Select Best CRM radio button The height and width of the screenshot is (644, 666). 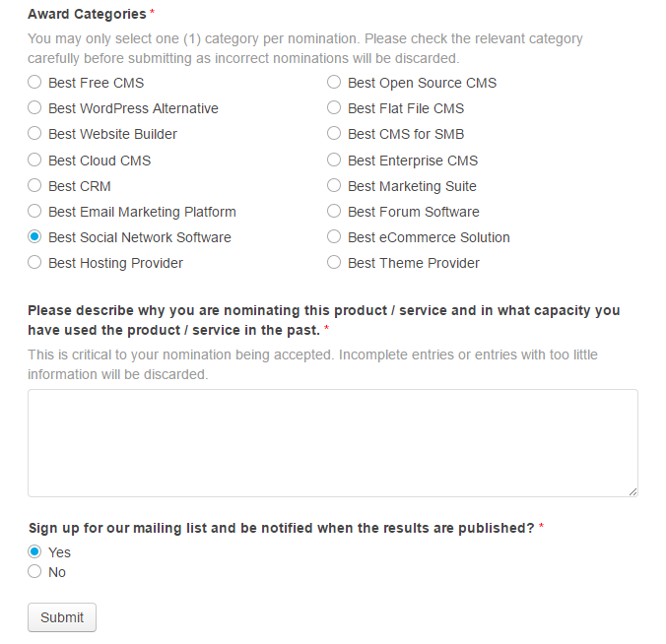coord(34,186)
